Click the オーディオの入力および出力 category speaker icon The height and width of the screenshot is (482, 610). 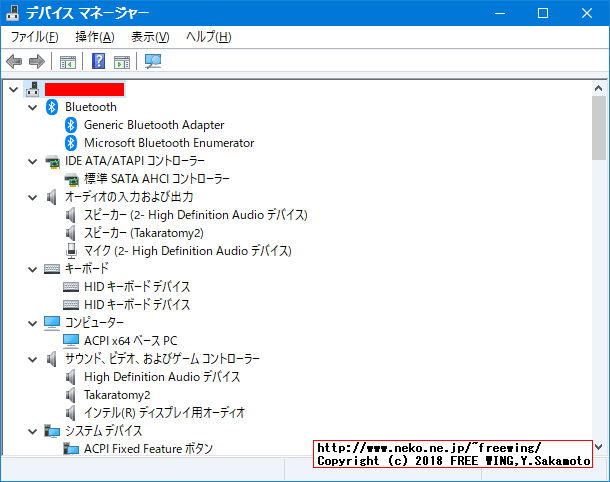(x=51, y=197)
